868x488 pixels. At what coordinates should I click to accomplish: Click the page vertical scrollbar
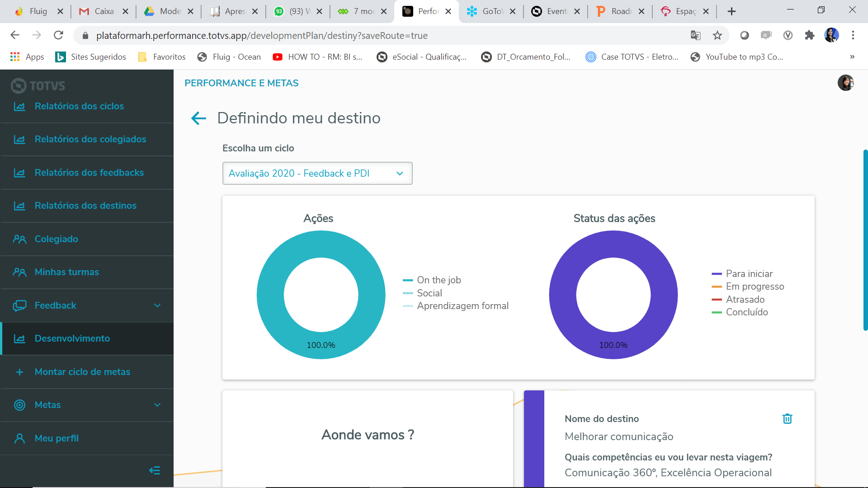[x=865, y=239]
